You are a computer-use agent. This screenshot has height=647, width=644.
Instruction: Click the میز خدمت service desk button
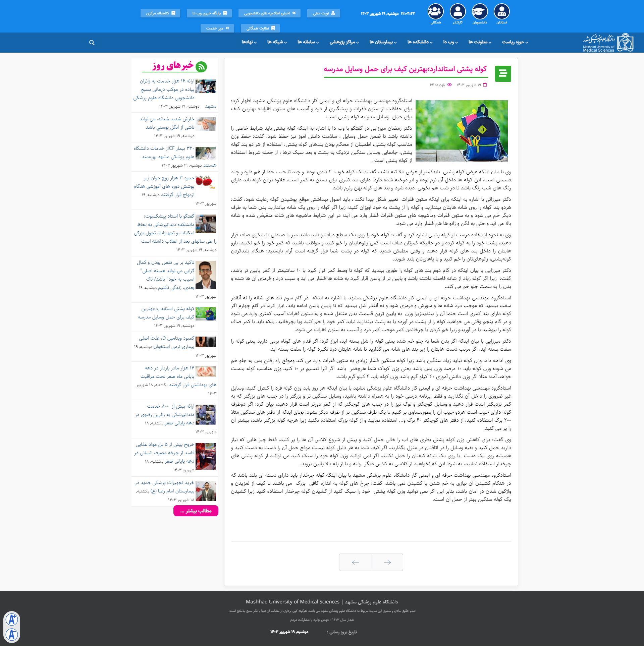click(217, 28)
